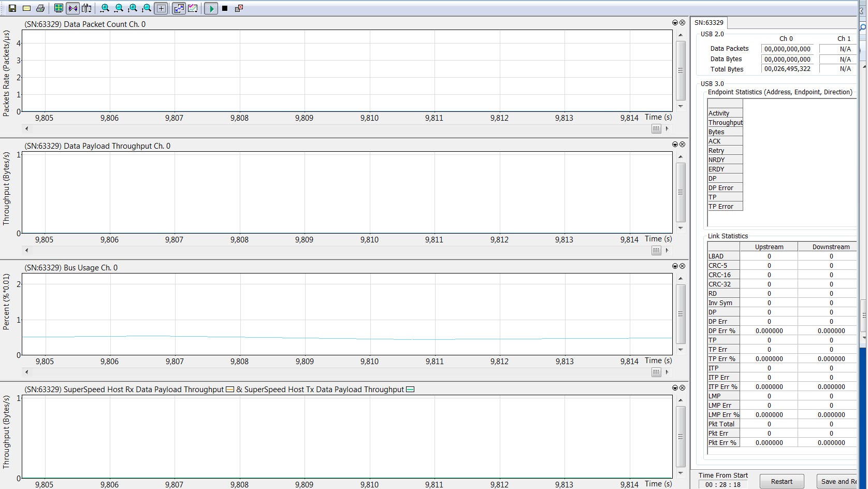Click the Throughput row in Endpoint Statistics
Image resolution: width=868 pixels, height=489 pixels.
(725, 123)
